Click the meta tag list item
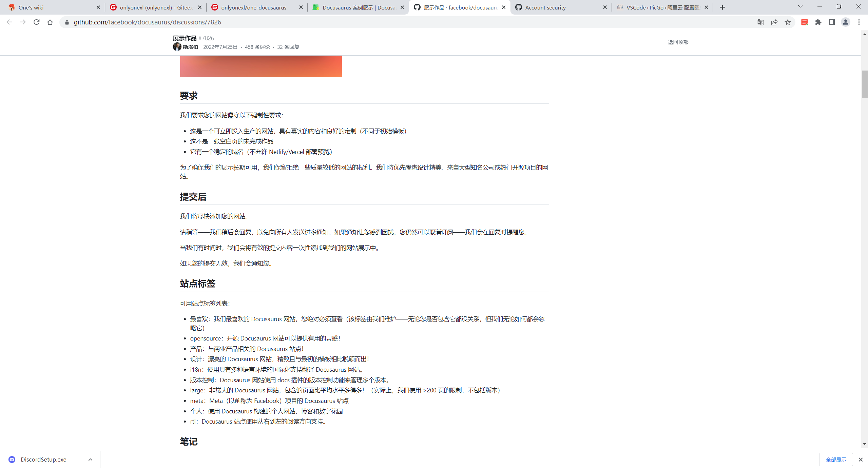 coord(269,401)
